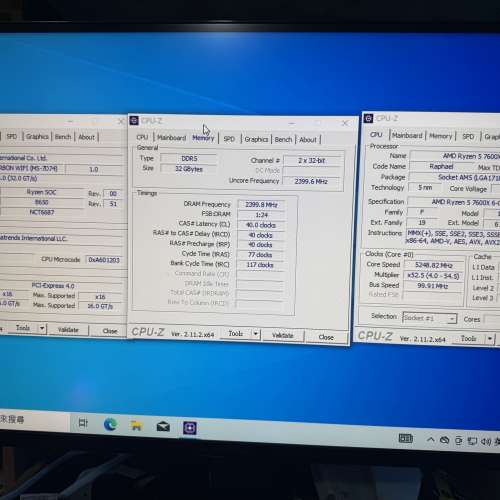
Task: Click the Technology value '5 nm'
Action: pyautogui.click(x=425, y=188)
